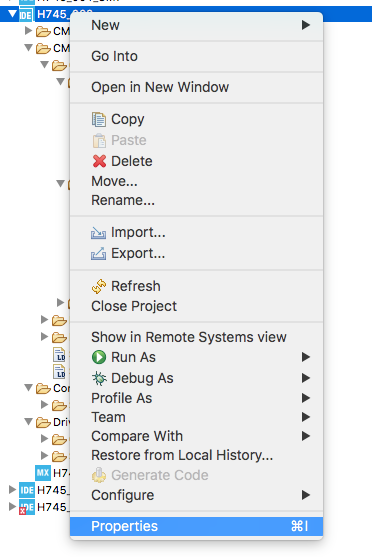Click the Copy icon in context menu
Image resolution: width=374 pixels, height=557 pixels.
tap(99, 119)
